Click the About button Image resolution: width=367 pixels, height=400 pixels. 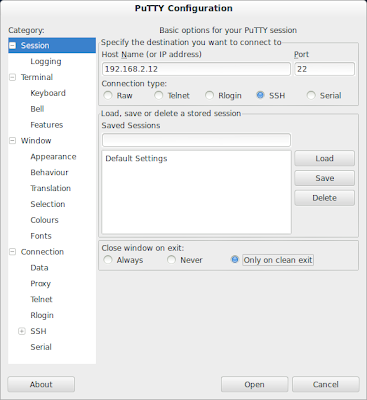41,384
